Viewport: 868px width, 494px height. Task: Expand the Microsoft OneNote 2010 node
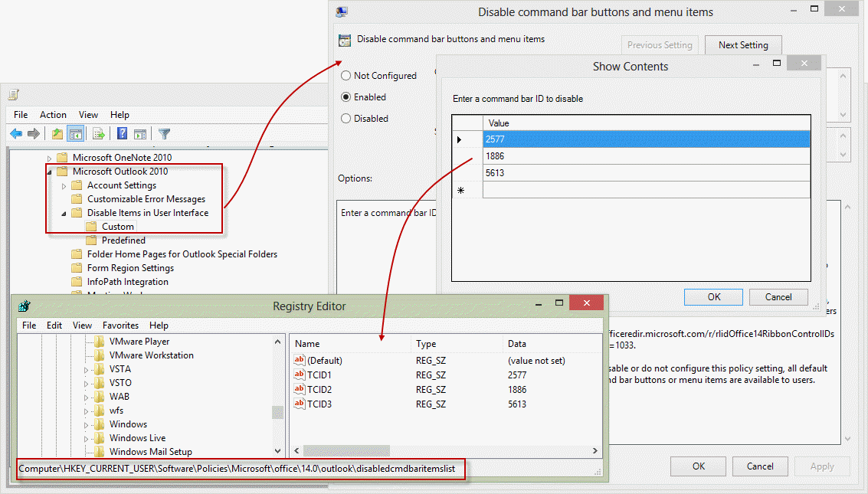[49, 159]
